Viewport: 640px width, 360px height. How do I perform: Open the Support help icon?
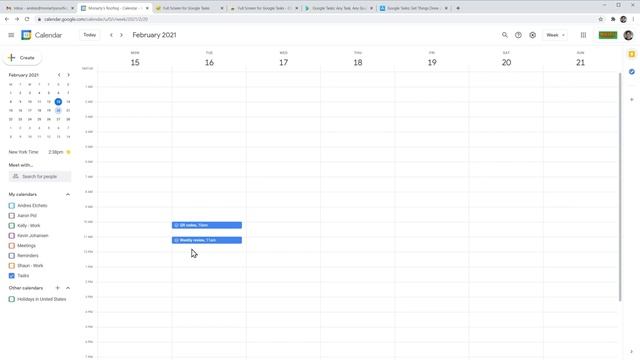(518, 35)
